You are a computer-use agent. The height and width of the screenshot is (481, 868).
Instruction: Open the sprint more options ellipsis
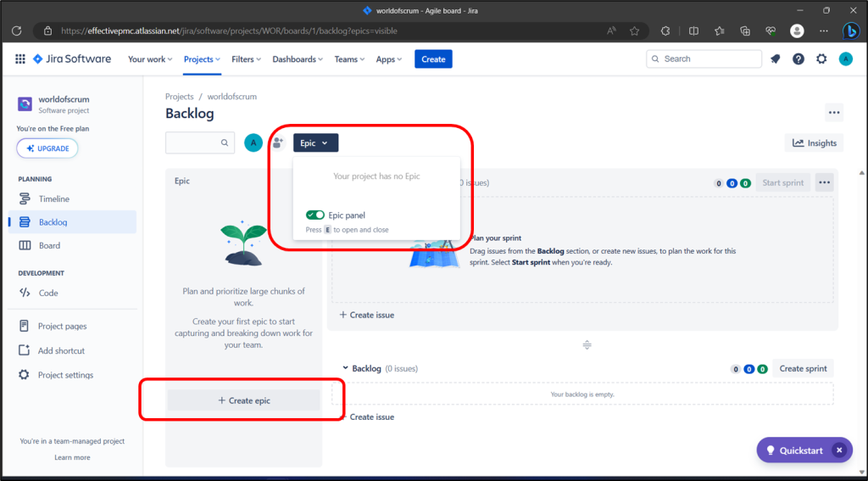pos(824,183)
